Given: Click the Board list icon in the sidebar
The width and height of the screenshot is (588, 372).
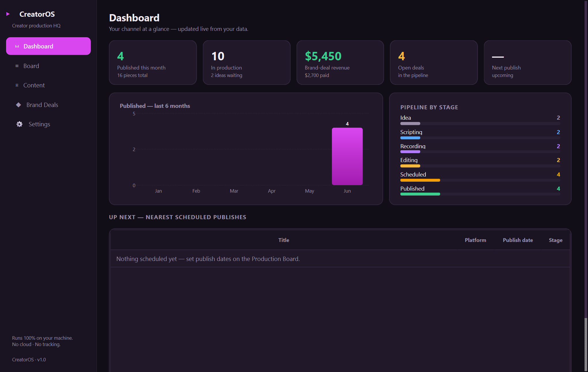Looking at the screenshot, I should 17,66.
